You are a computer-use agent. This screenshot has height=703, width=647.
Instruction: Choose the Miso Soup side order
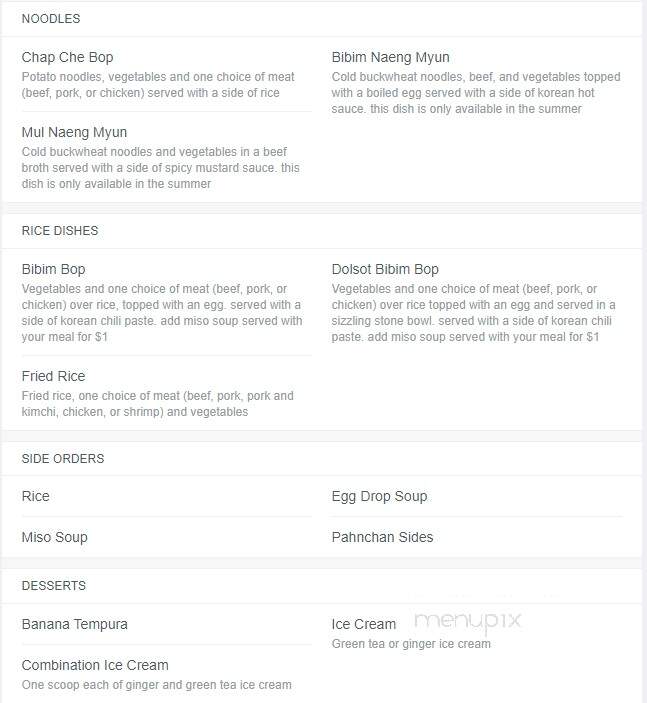click(x=54, y=537)
